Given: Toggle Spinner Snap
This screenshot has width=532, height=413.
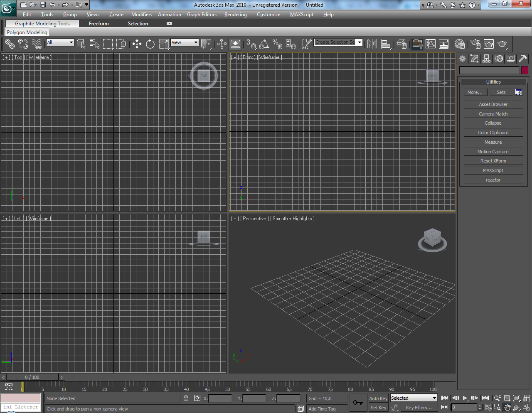Looking at the screenshot, I should pos(291,44).
